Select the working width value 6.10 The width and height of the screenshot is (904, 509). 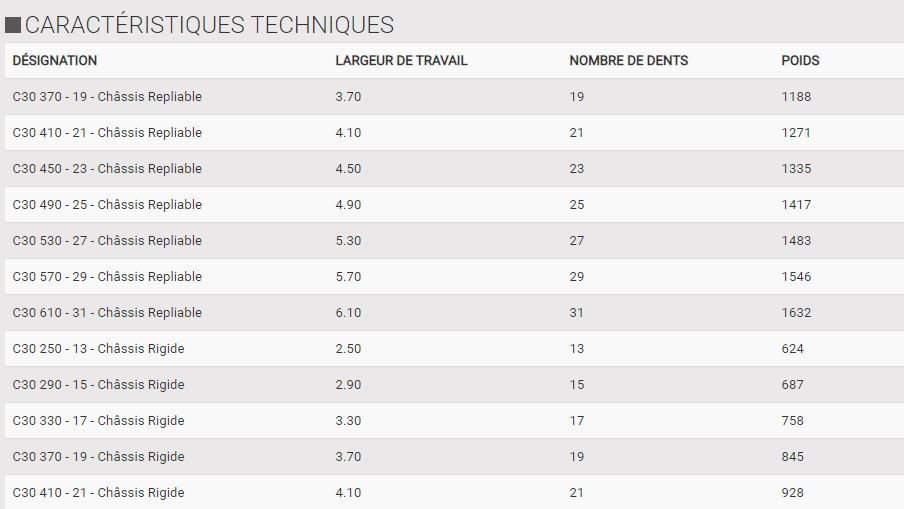tap(348, 313)
